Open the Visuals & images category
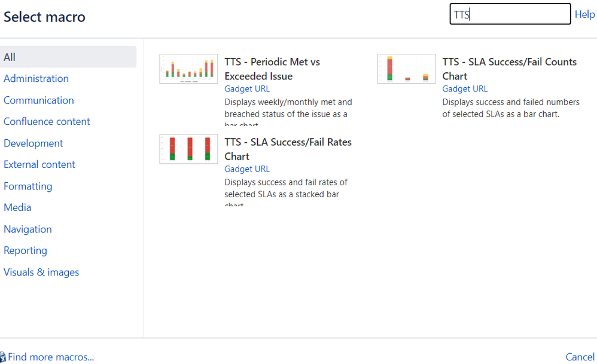This screenshot has height=364, width=597. tap(41, 273)
